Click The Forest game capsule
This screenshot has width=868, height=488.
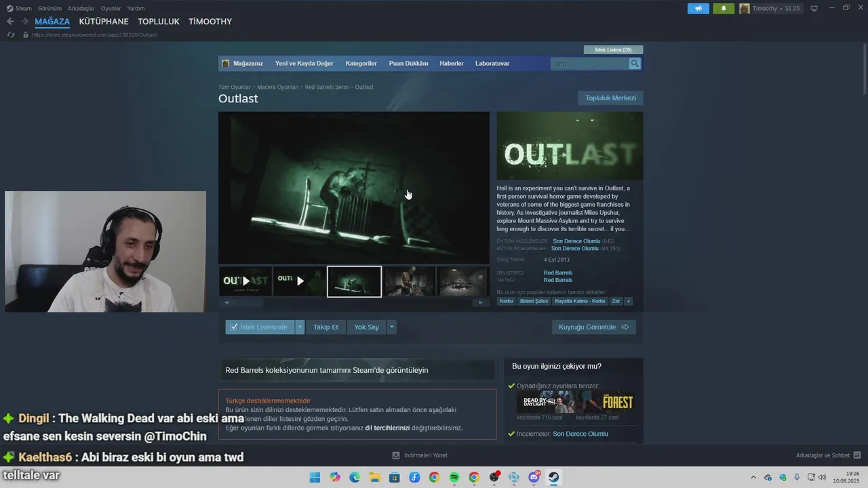[x=605, y=402]
